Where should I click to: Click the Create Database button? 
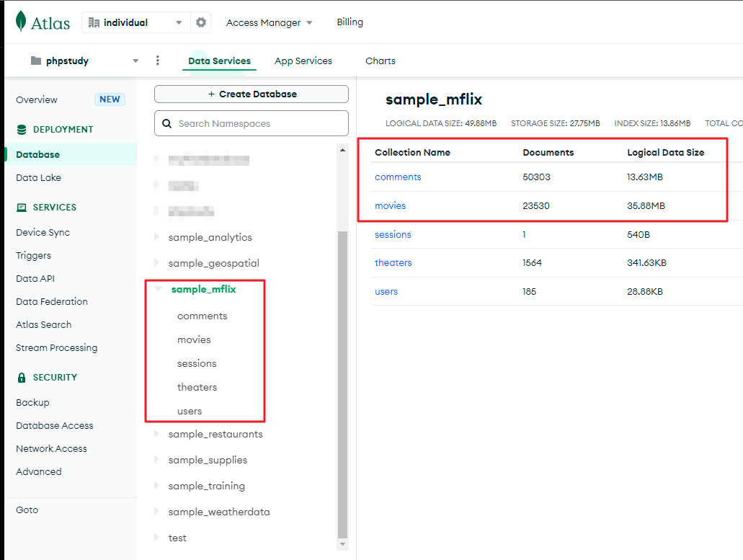tap(252, 94)
